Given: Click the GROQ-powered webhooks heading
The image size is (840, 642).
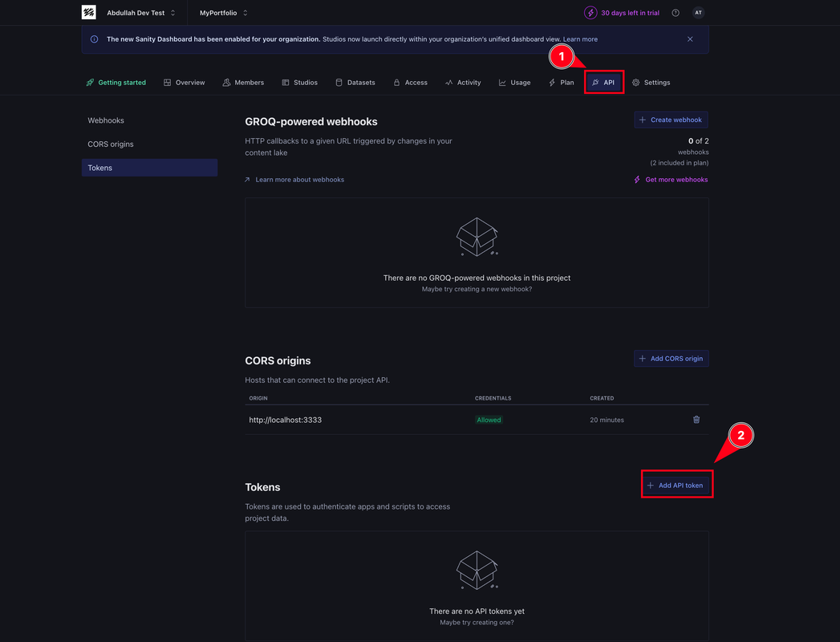Looking at the screenshot, I should (x=311, y=122).
